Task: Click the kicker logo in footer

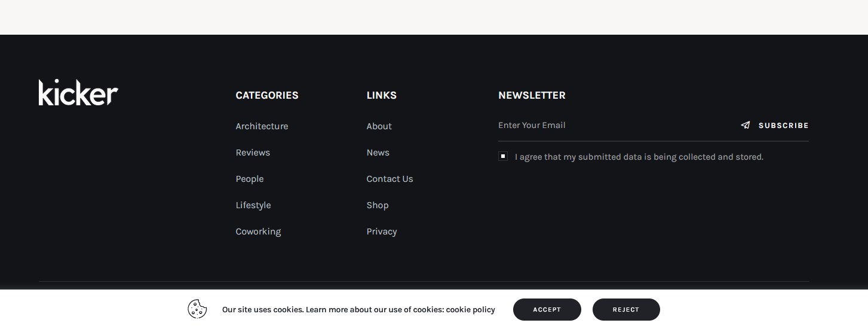Action: coord(78,92)
